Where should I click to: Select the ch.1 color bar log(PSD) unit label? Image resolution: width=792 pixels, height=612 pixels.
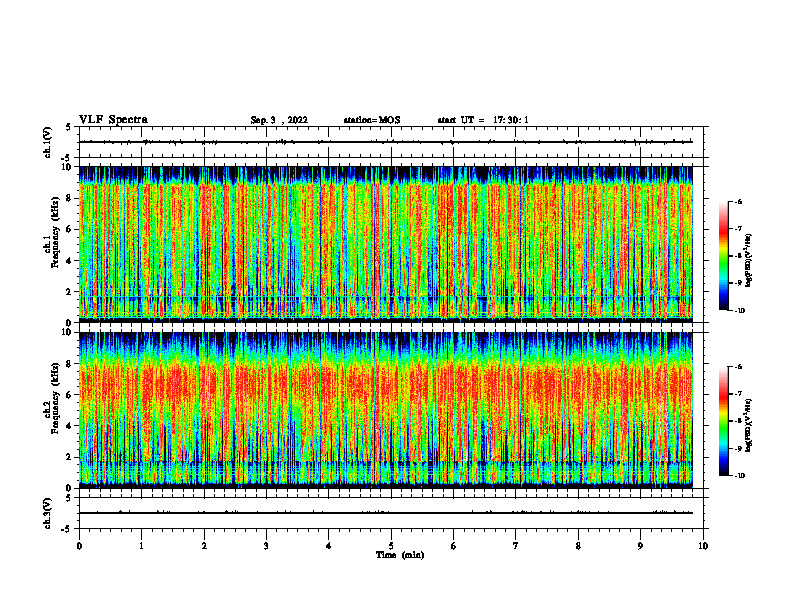click(749, 261)
